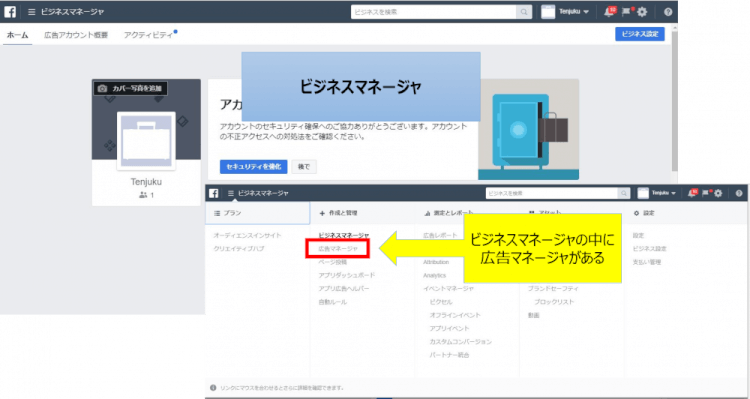Open hamburger menu in the upper Business Manager window
750x399 pixels.
coord(32,12)
